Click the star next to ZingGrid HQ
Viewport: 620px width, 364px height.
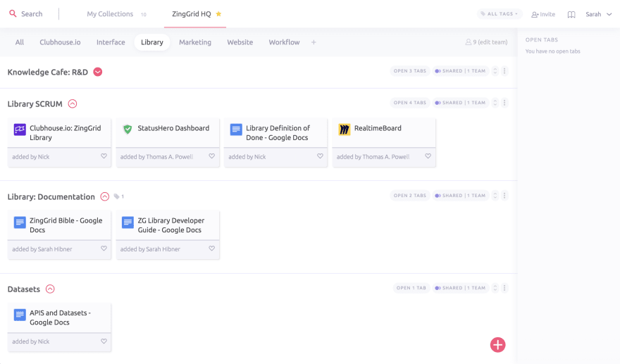pos(218,14)
